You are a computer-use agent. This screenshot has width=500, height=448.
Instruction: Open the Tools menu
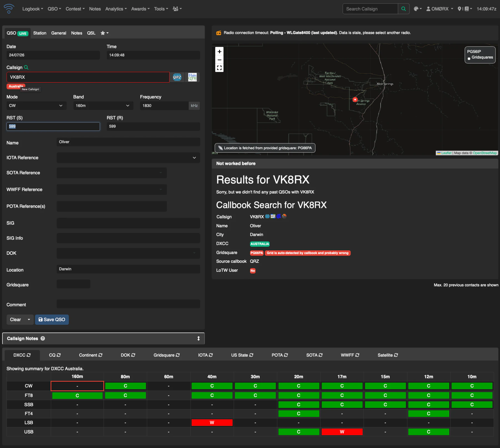pyautogui.click(x=161, y=9)
